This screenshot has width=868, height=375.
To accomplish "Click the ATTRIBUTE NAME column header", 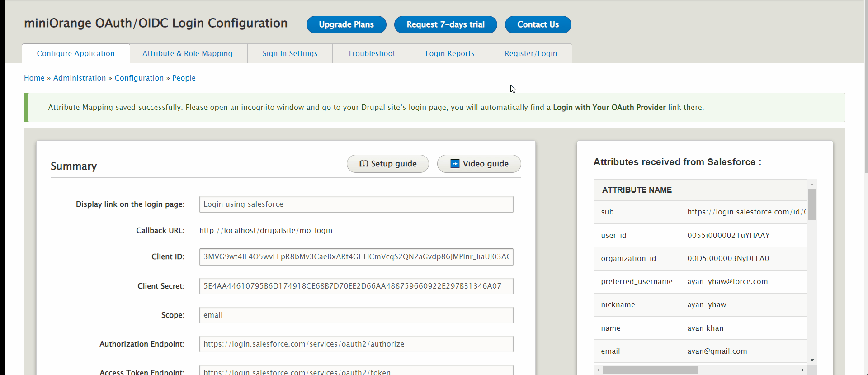I will point(637,190).
